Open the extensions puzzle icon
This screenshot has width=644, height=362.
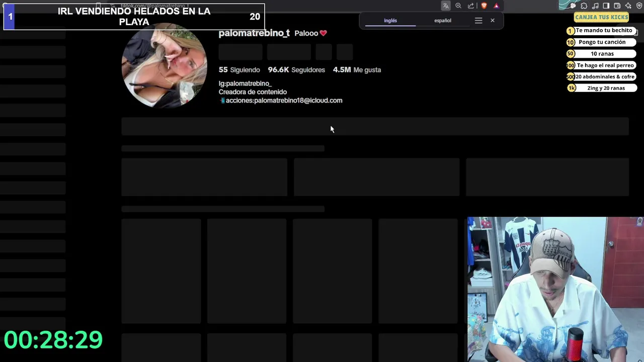584,6
